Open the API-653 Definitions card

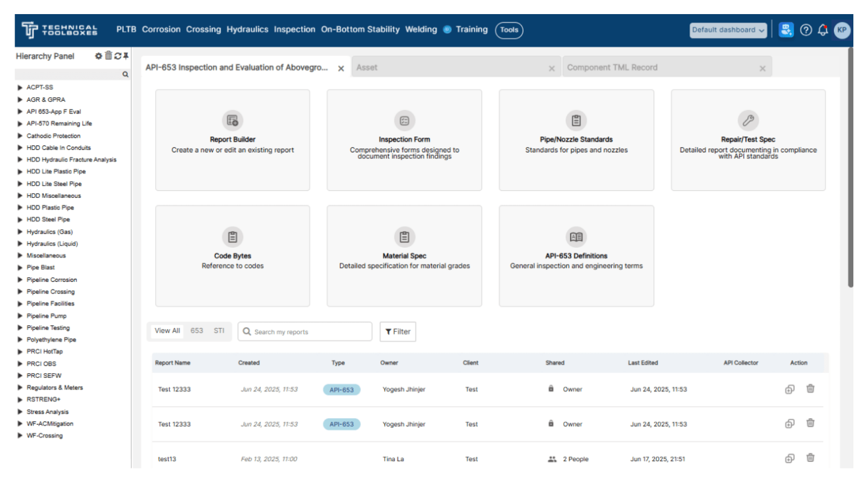pyautogui.click(x=576, y=256)
